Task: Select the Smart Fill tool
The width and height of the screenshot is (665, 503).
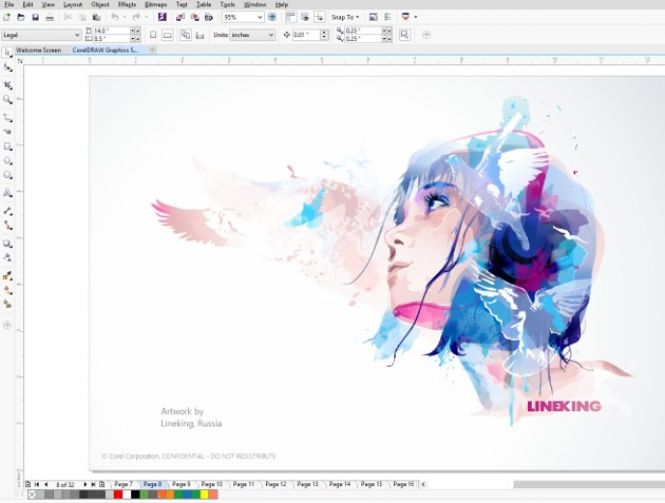Action: pyautogui.click(x=8, y=304)
